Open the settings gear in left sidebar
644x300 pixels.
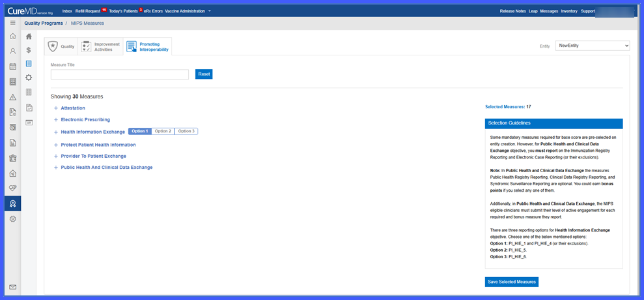coord(13,219)
